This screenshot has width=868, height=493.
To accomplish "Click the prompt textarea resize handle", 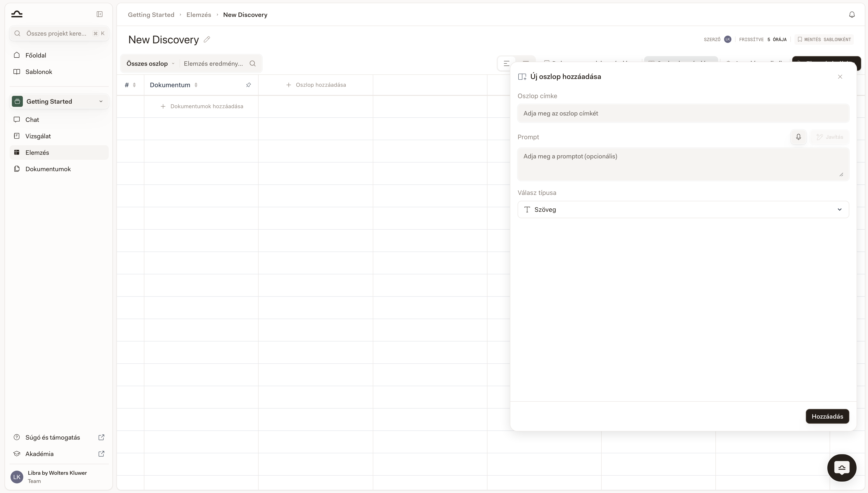I will pos(841,174).
